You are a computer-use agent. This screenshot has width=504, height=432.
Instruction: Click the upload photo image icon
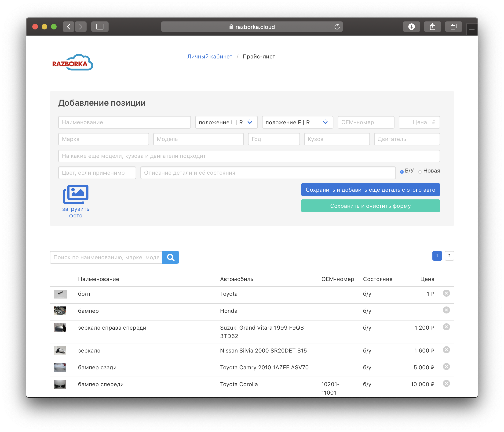tap(76, 194)
